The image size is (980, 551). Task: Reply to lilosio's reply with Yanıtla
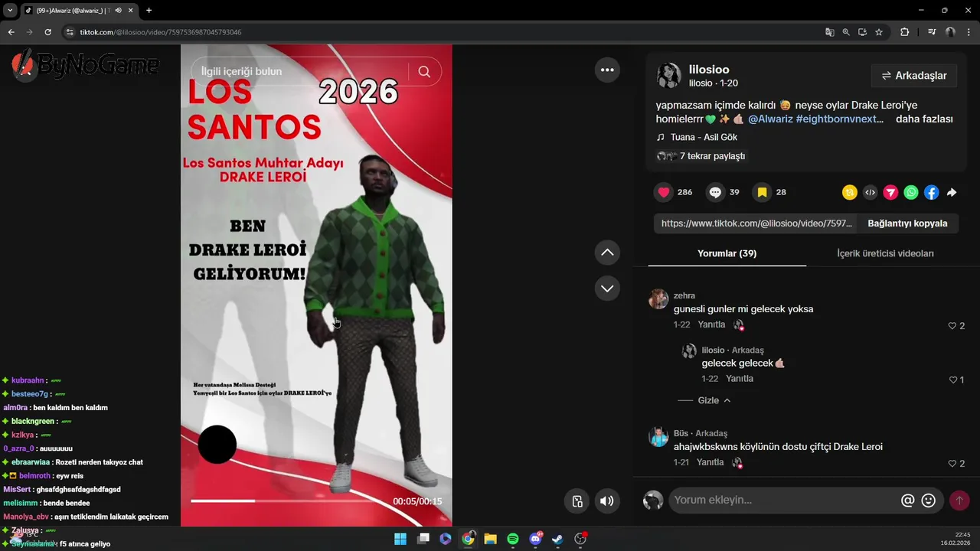click(x=740, y=379)
